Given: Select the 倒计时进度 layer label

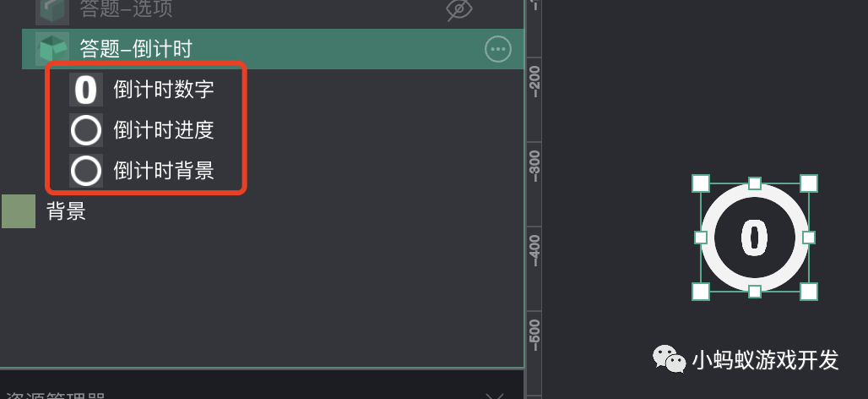Looking at the screenshot, I should [164, 130].
